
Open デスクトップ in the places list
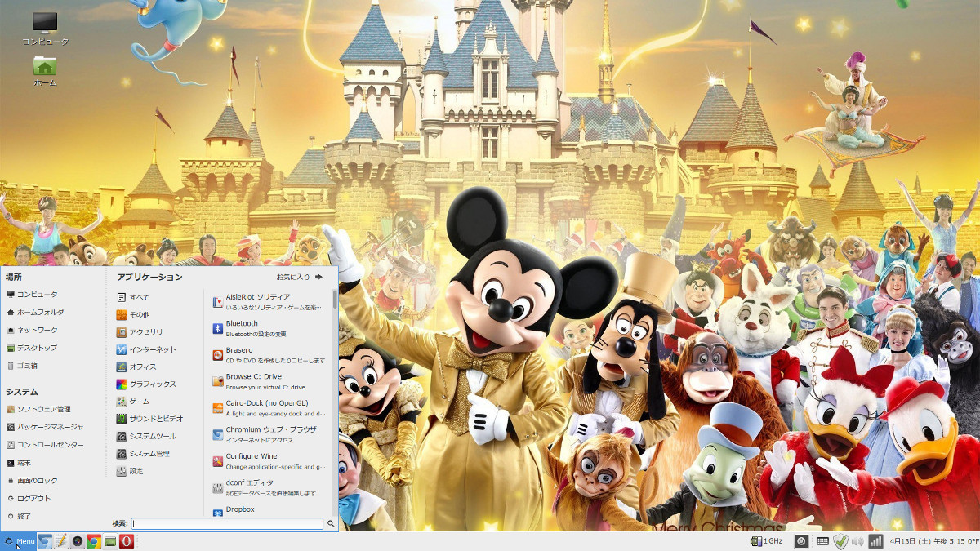(33, 348)
